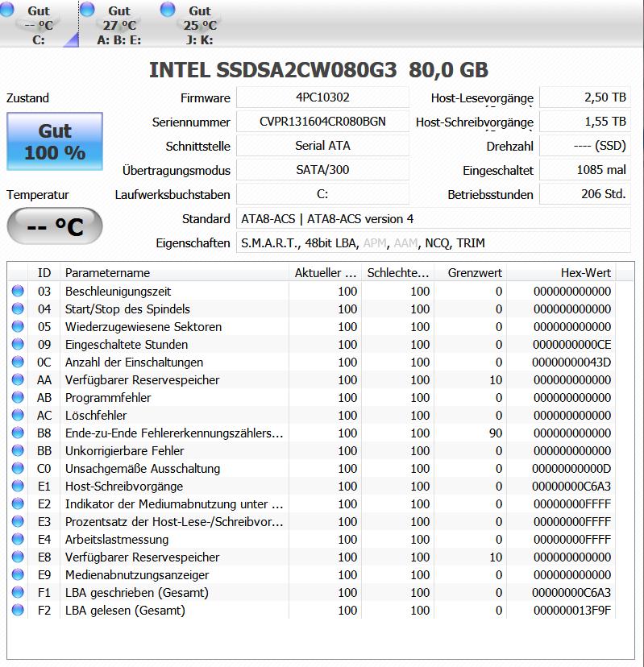Image resolution: width=644 pixels, height=667 pixels.
Task: Select the C: drive tab
Action: (39, 24)
